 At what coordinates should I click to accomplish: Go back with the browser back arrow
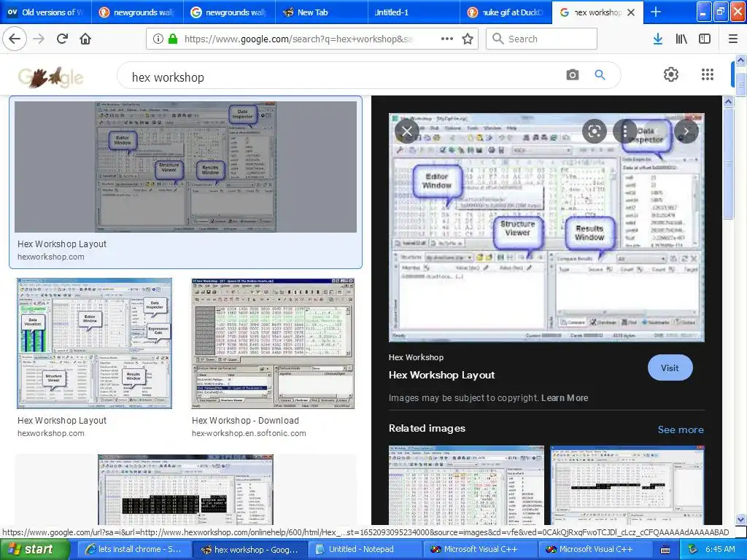[x=15, y=39]
